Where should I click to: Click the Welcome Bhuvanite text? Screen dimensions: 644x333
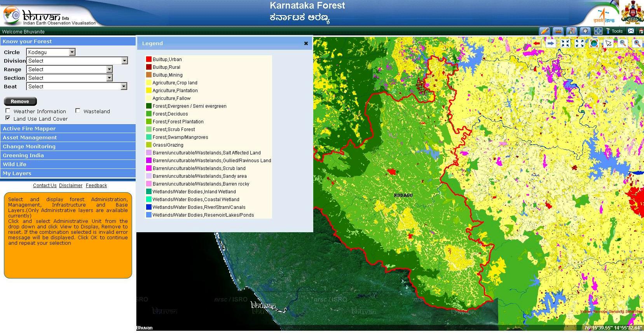click(23, 32)
